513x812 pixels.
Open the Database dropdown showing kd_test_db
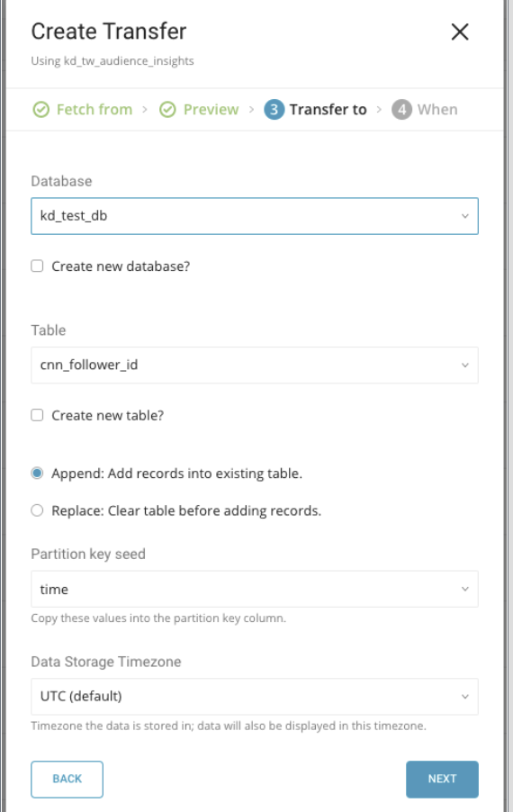click(255, 216)
